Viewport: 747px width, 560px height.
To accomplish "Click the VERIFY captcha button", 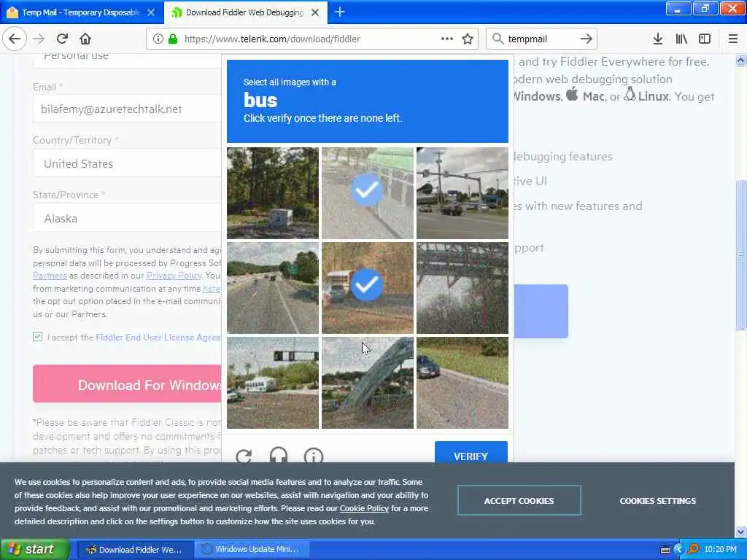I will point(471,452).
